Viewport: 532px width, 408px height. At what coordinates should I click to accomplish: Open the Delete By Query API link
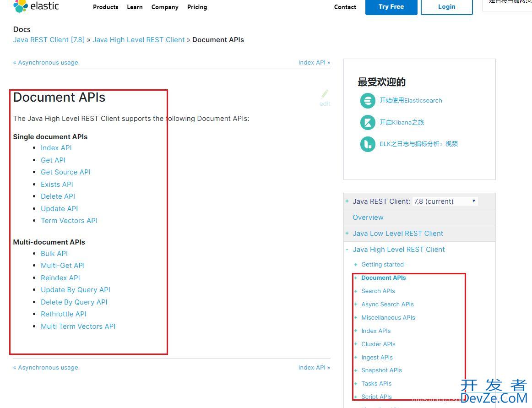coord(74,302)
